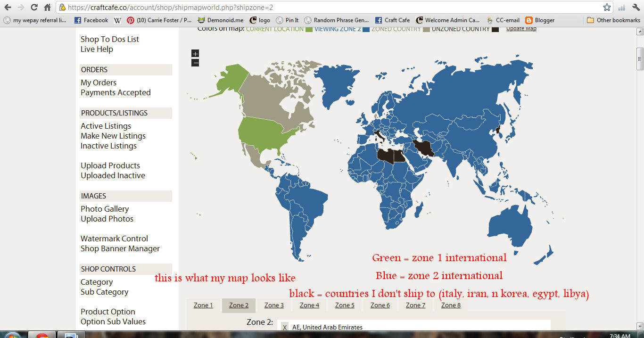Open the Blogger bookmark
Screen dimensions: 644x338
tap(540, 20)
